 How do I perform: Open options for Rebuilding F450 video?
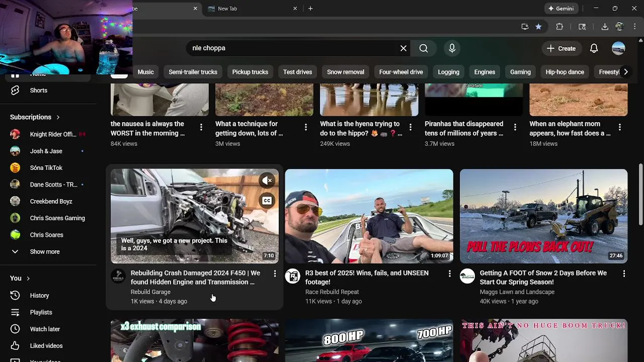coord(275,274)
